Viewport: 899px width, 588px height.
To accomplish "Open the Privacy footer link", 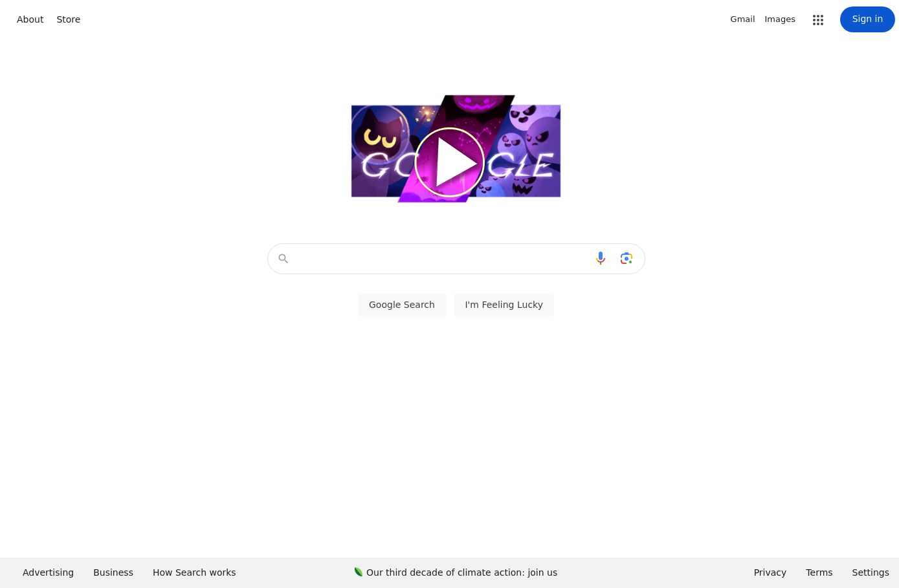I will pyautogui.click(x=770, y=572).
